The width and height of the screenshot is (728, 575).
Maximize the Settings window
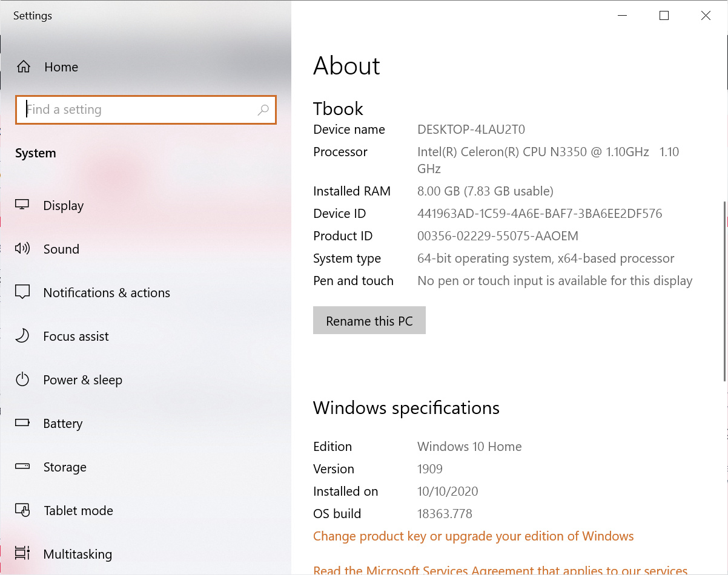(664, 16)
